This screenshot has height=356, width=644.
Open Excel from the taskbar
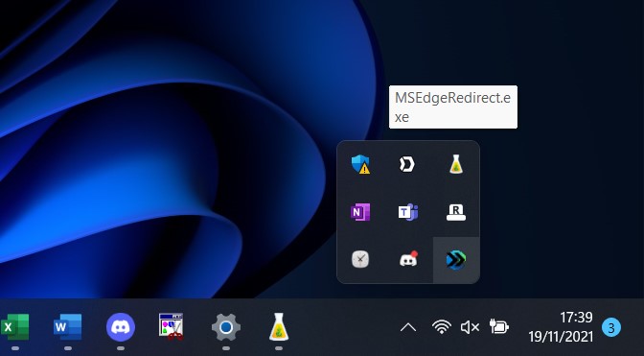pyautogui.click(x=14, y=327)
